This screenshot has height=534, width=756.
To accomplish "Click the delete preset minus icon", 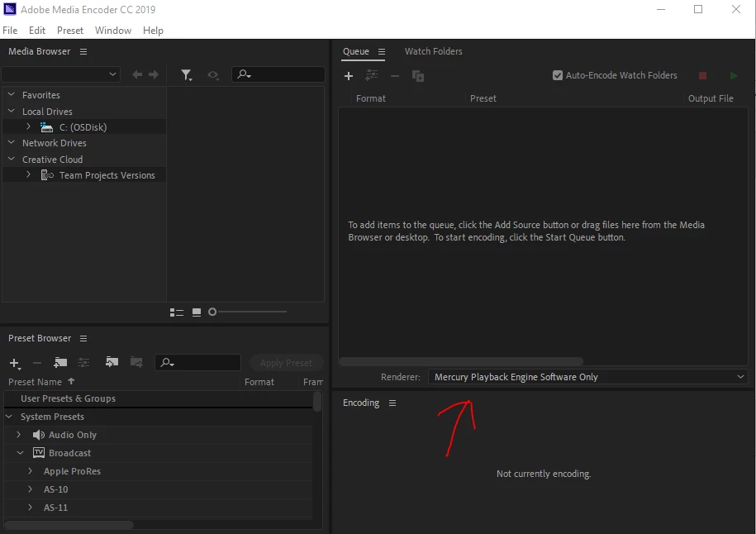I will (37, 363).
